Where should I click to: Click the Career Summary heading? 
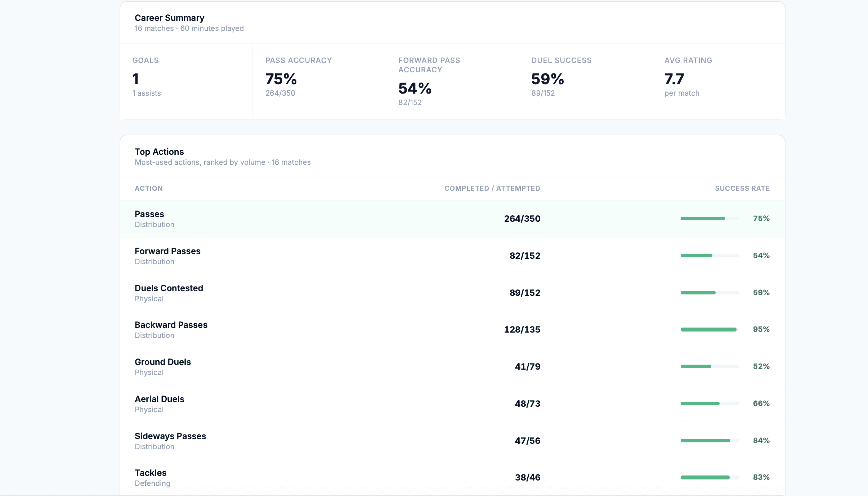point(169,18)
